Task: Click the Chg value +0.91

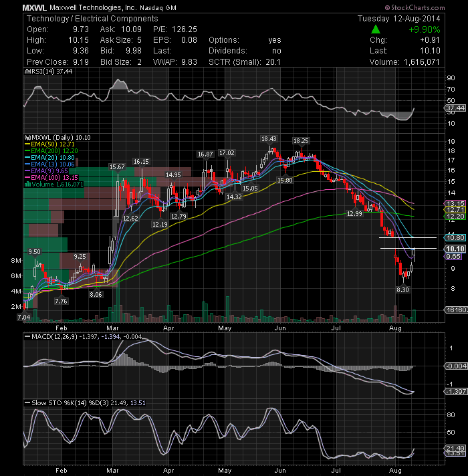Action: tap(430, 40)
